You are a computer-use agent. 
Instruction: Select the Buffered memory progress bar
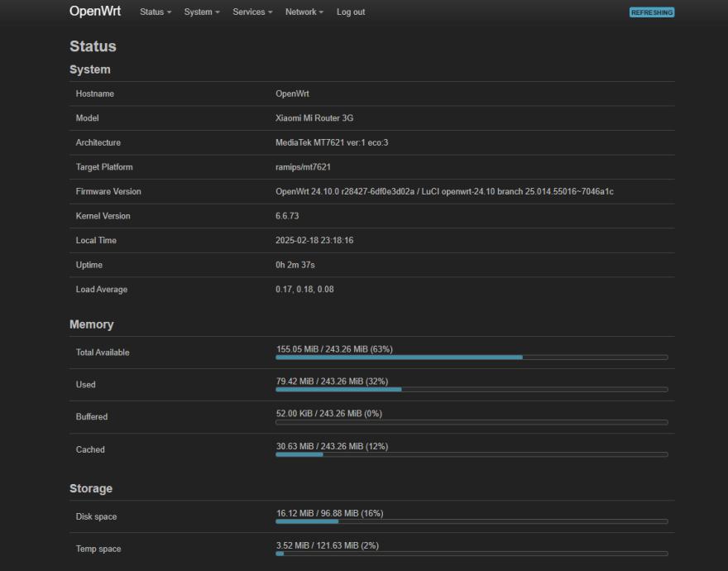pos(472,422)
